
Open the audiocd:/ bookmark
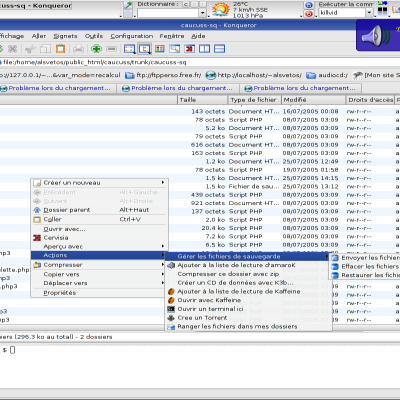click(327, 75)
